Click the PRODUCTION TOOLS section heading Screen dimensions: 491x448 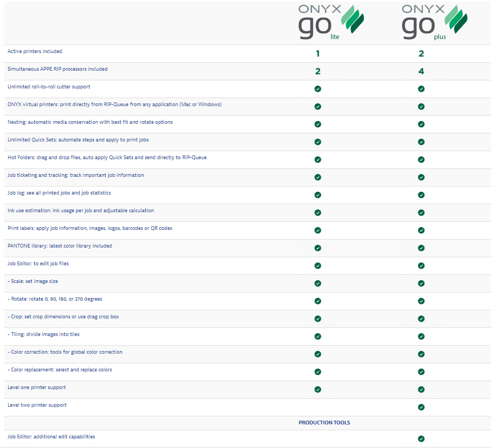pos(324,423)
